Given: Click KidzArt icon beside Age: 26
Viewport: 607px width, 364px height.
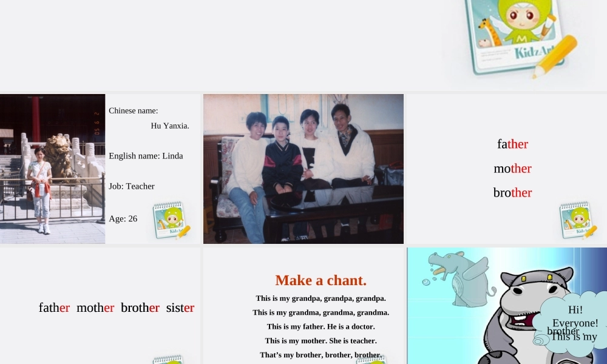Looking at the screenshot, I should (x=171, y=220).
